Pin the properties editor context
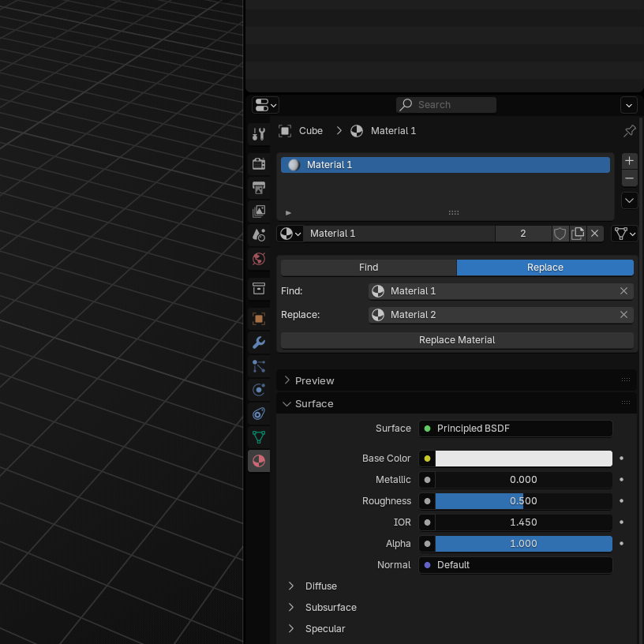644x644 pixels. point(629,130)
